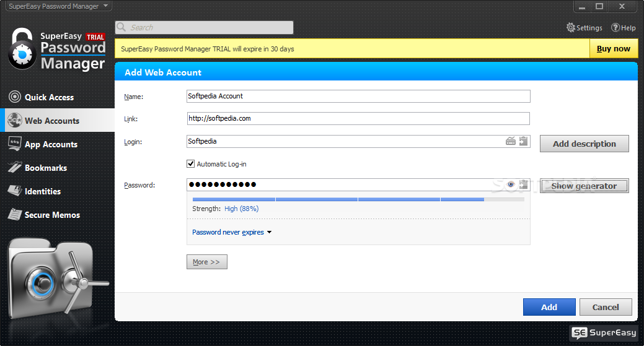Click the App Accounts monitor icon
644x346 pixels.
(15, 144)
